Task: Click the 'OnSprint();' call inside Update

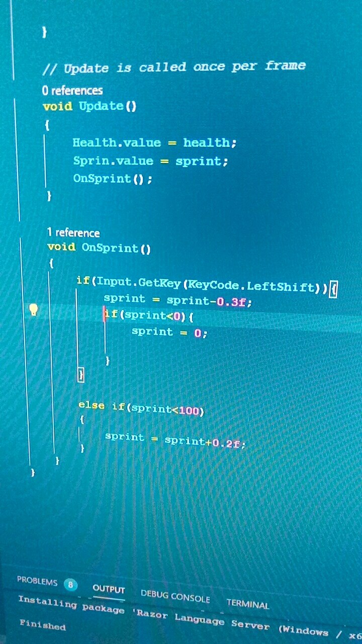Action: [113, 179]
